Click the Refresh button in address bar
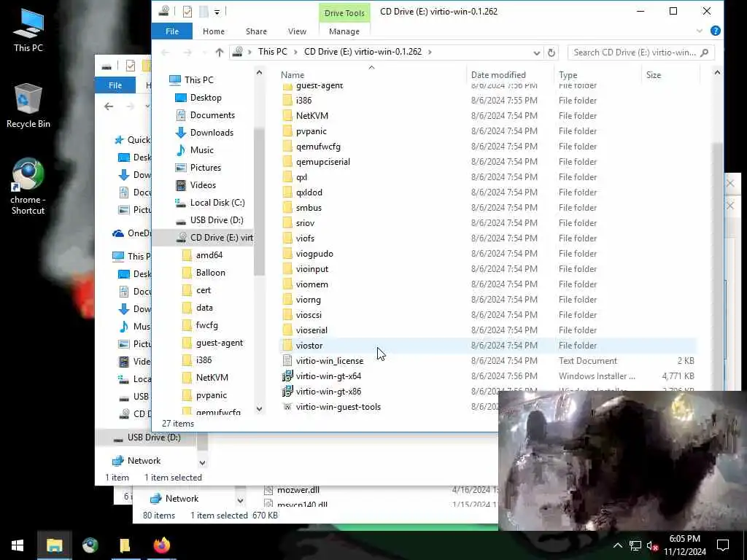The width and height of the screenshot is (747, 560). click(x=551, y=52)
